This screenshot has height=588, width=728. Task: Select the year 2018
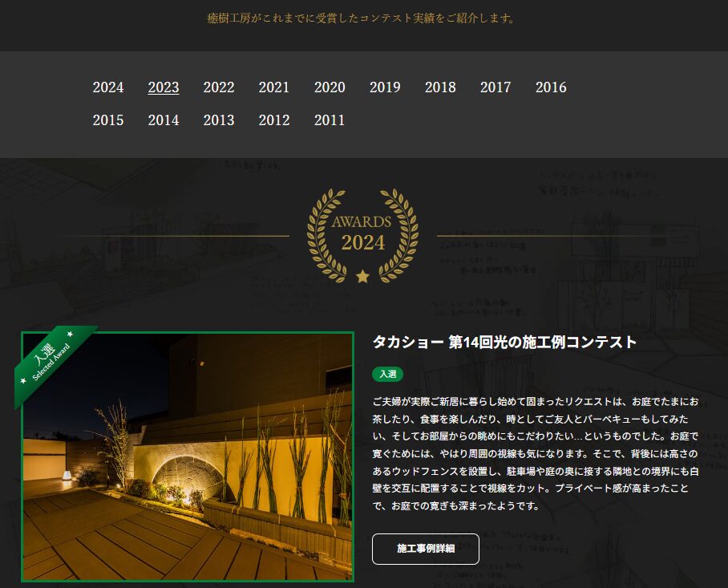[x=440, y=87]
